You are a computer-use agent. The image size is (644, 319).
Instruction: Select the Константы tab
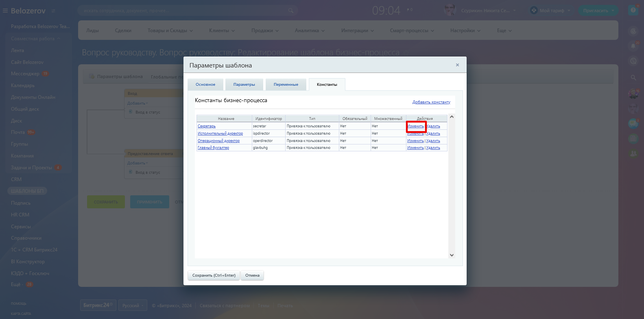click(x=327, y=85)
